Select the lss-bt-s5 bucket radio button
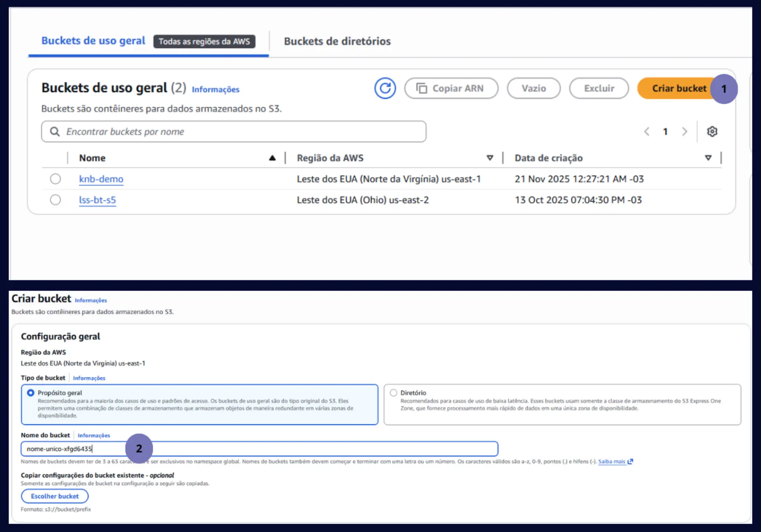This screenshot has height=532, width=761. 55,200
